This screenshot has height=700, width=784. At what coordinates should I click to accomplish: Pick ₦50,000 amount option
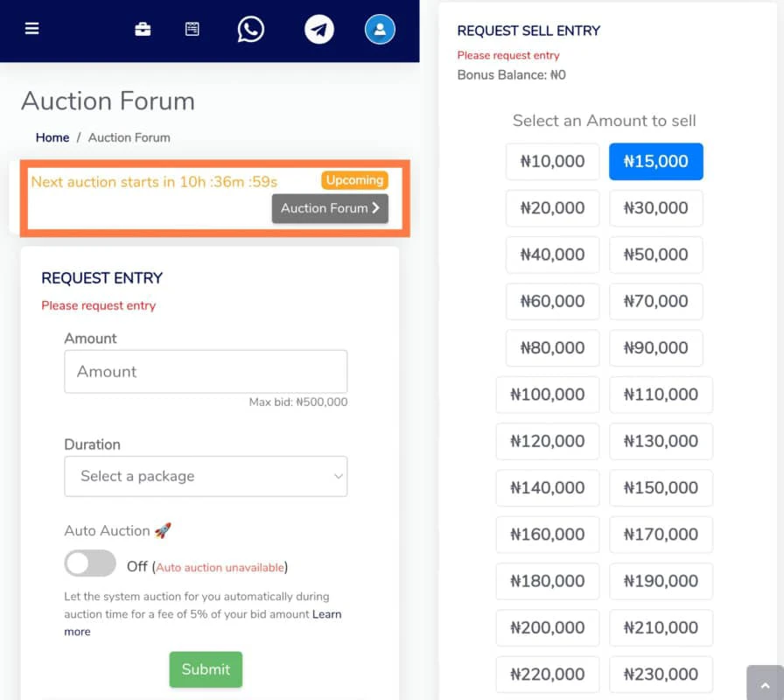pyautogui.click(x=656, y=255)
